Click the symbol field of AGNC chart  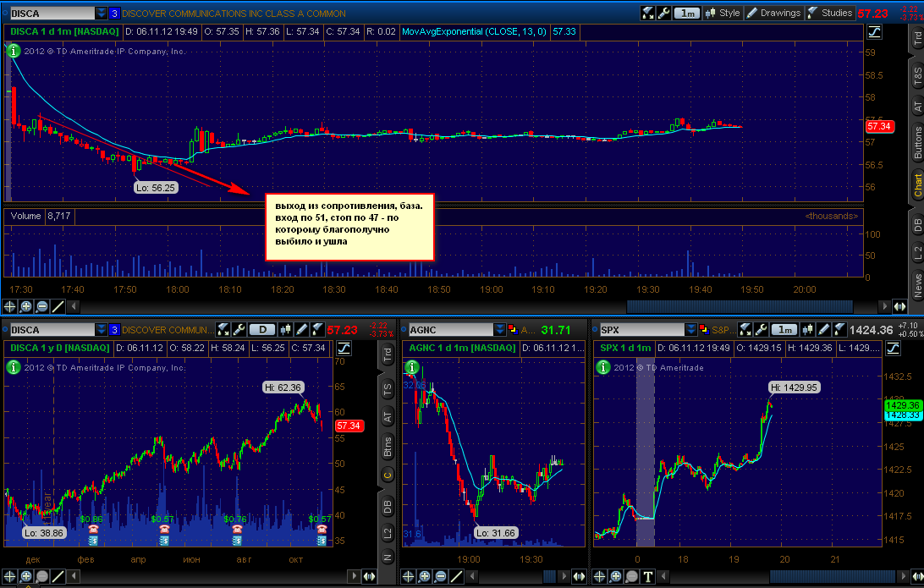point(450,330)
